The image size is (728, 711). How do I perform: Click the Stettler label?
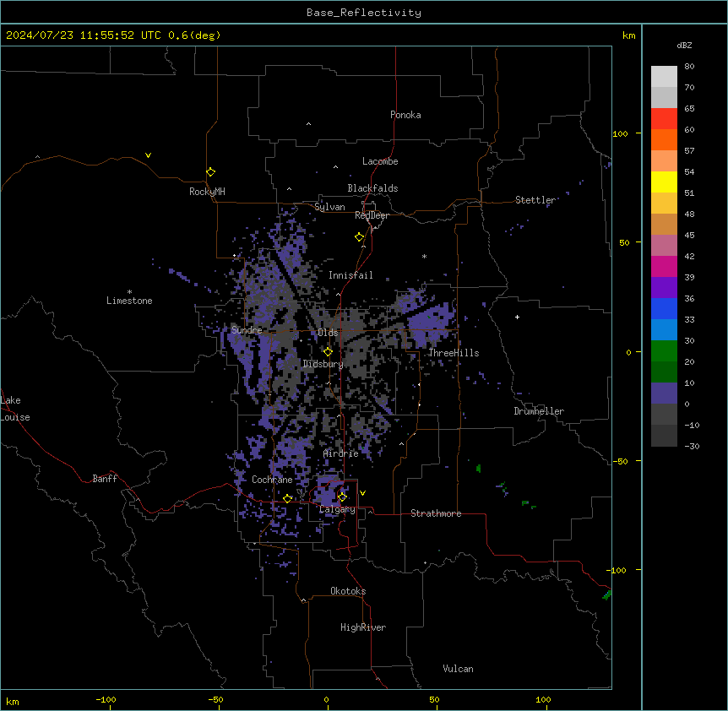click(535, 200)
